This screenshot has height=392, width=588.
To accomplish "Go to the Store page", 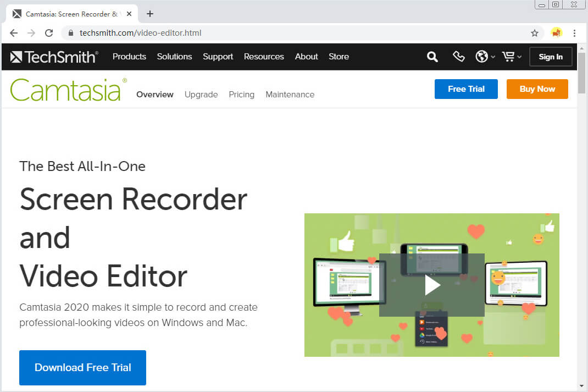I will [x=339, y=57].
